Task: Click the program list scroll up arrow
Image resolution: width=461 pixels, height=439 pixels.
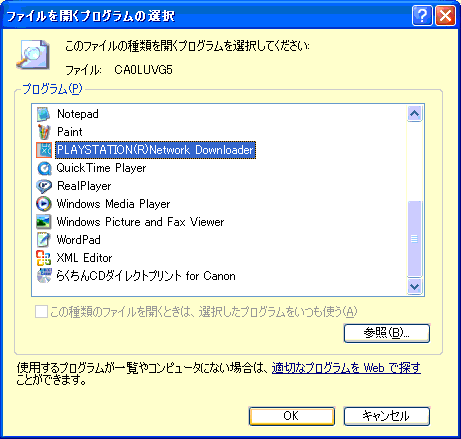Action: (414, 114)
